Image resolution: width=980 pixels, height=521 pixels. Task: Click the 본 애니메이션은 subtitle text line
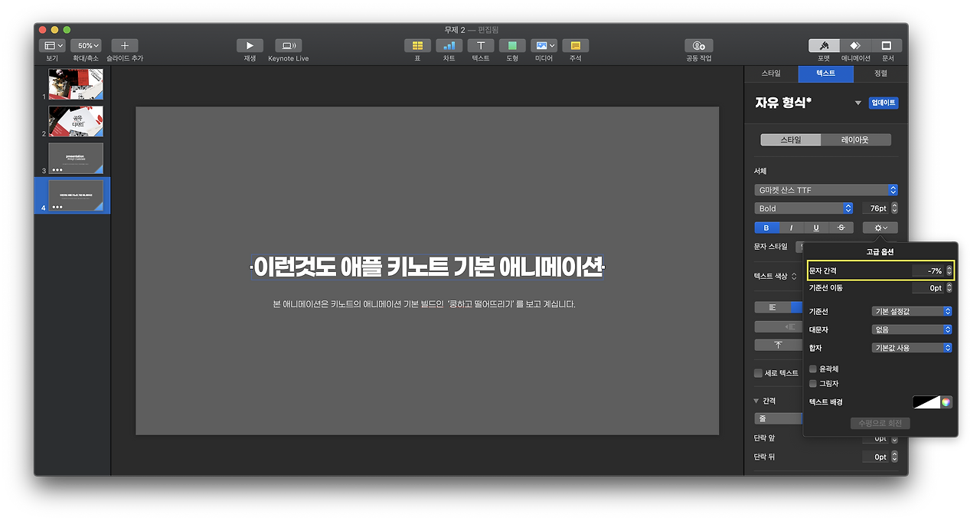pos(423,304)
